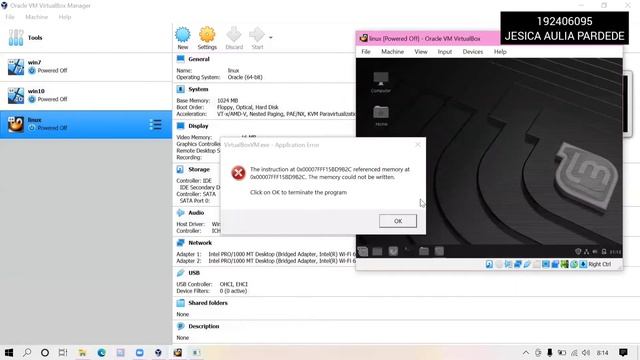The height and width of the screenshot is (360, 640).
Task: Click the guest tray network icon
Action: click(x=587, y=252)
